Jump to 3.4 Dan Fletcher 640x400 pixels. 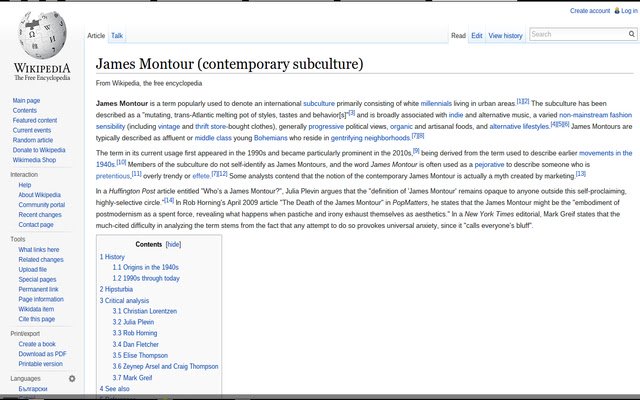tap(136, 344)
